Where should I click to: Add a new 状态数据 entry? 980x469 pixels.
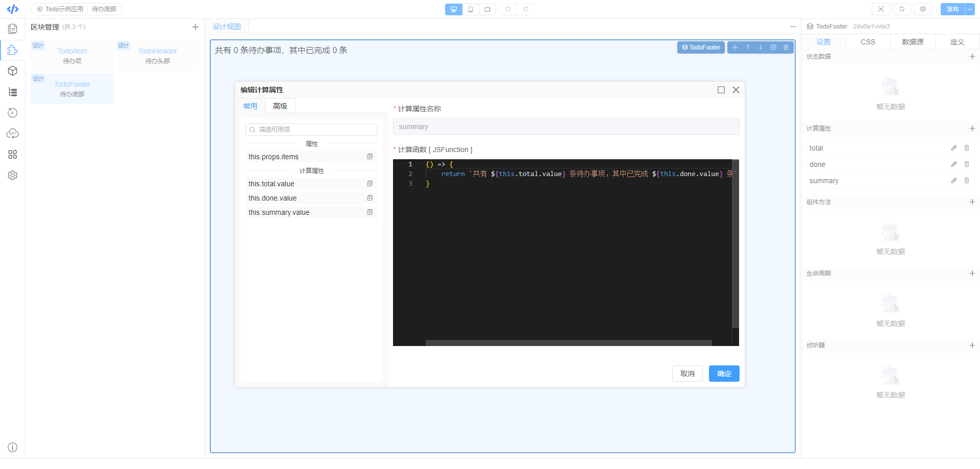(x=972, y=57)
